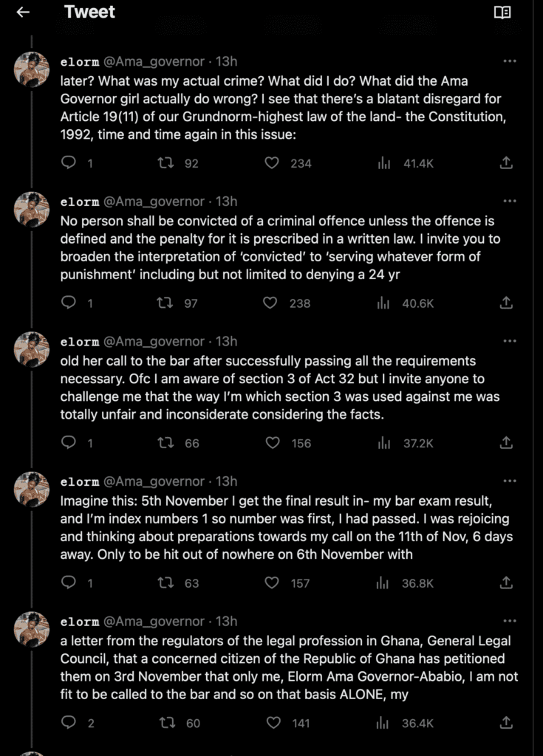The image size is (543, 756).
Task: Click elorm's avatar beside the 'old her call' tweet
Action: [32, 350]
